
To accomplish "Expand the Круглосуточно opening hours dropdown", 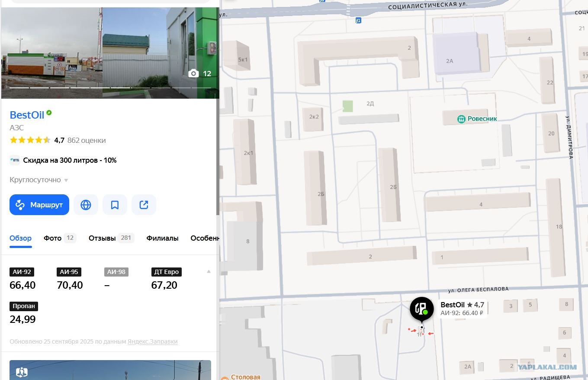I will pyautogui.click(x=39, y=180).
